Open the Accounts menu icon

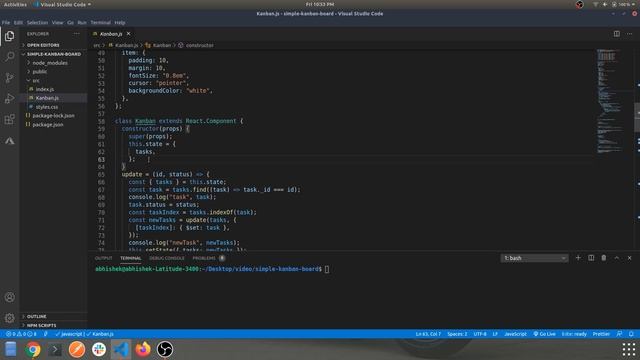9,297
